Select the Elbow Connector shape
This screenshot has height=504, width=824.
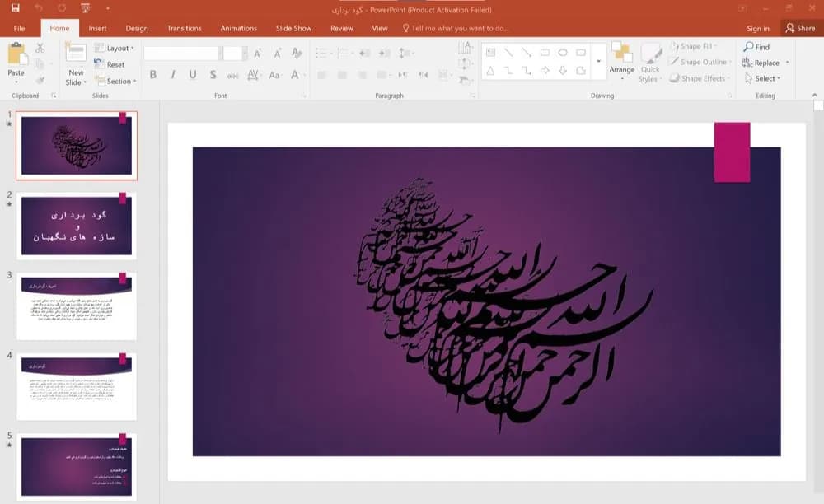(508, 70)
